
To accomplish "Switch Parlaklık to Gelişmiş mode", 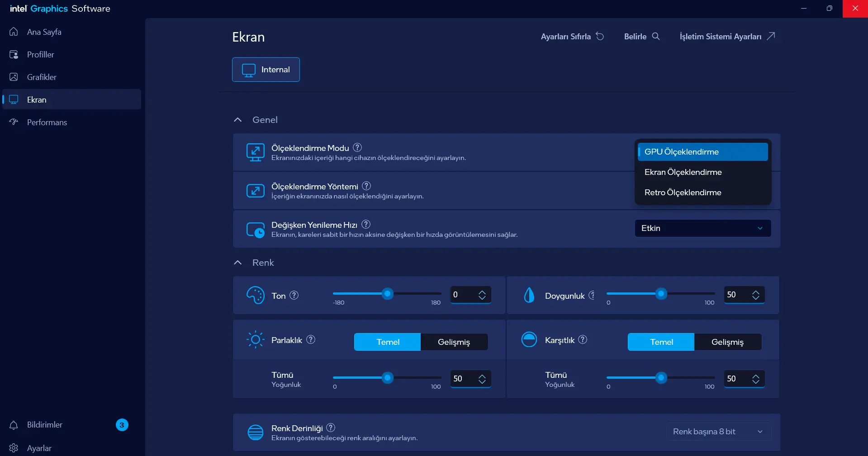I will (x=454, y=342).
